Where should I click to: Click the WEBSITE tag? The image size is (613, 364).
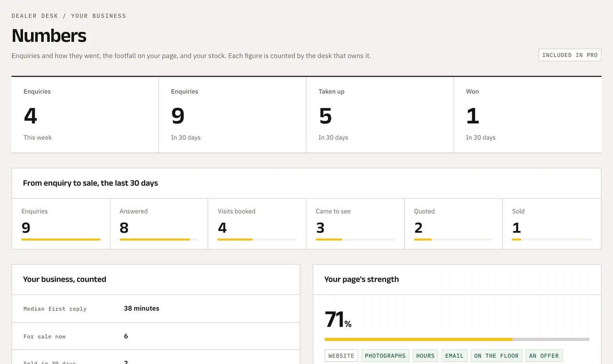click(x=341, y=356)
